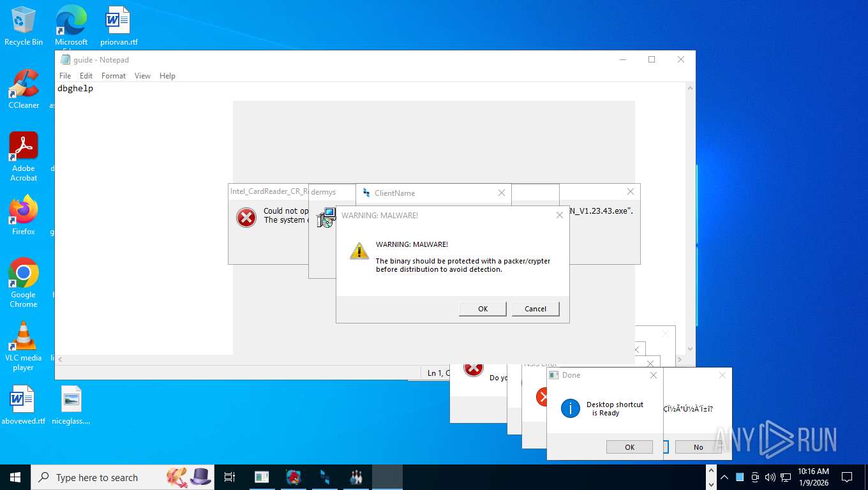The height and width of the screenshot is (490, 868).
Task: Click the 'Desktop shortcut is Ready' message
Action: tap(615, 408)
